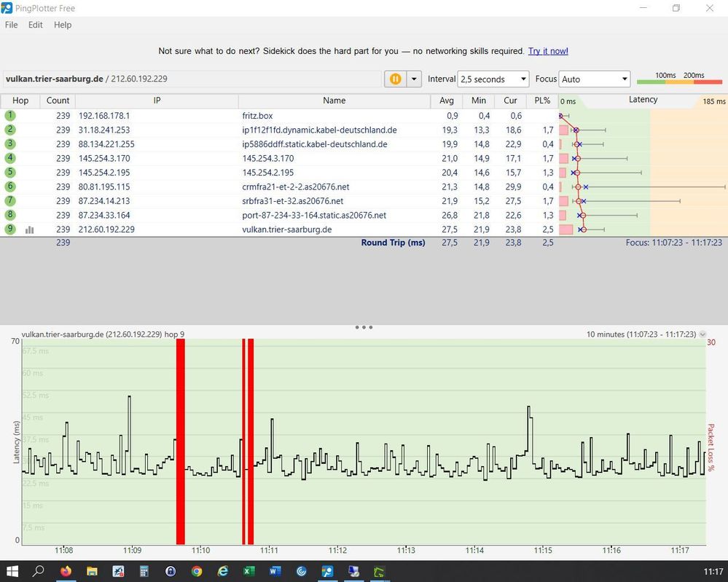Click IP address 212.60.192.229 in hop 9 row
The height and width of the screenshot is (582, 728).
tap(106, 229)
